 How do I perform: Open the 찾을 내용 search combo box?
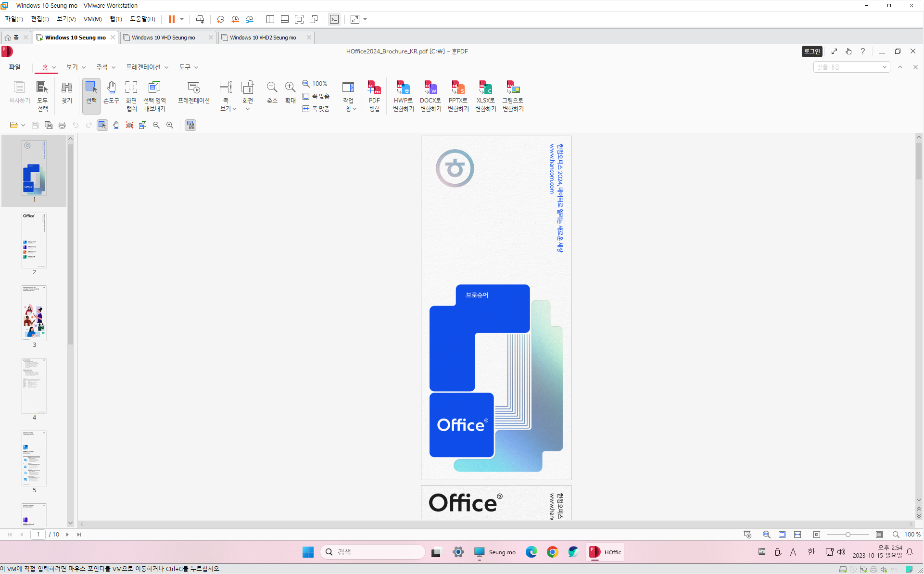851,67
